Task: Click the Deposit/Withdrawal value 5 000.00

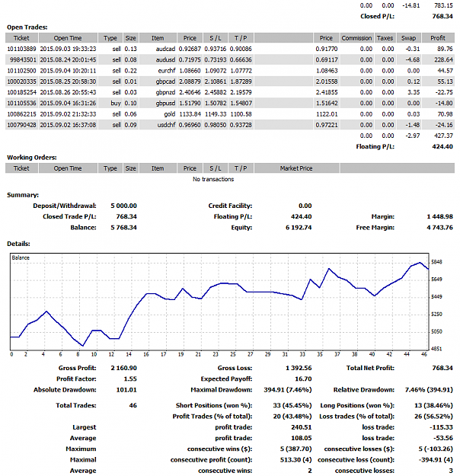Action: click(x=123, y=206)
